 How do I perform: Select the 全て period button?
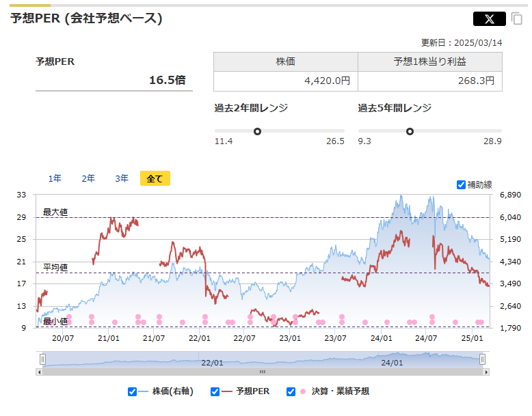click(x=155, y=178)
